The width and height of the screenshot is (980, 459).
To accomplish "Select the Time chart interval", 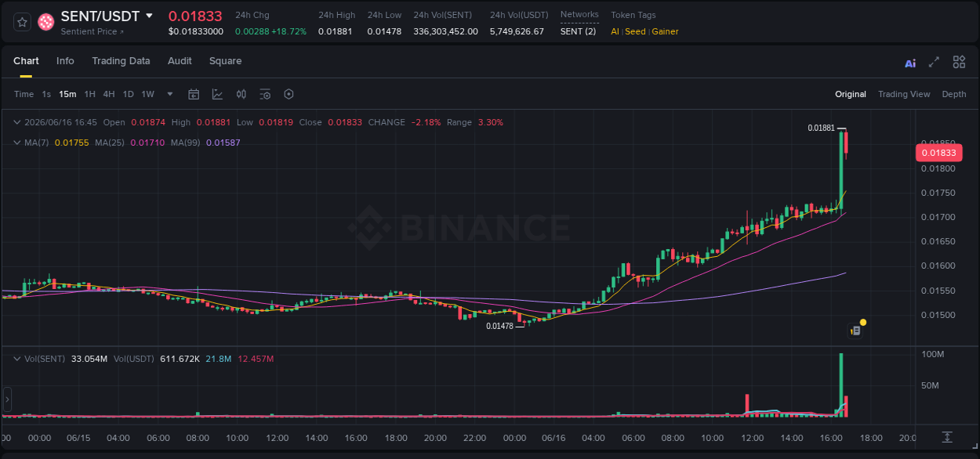I will click(x=24, y=94).
